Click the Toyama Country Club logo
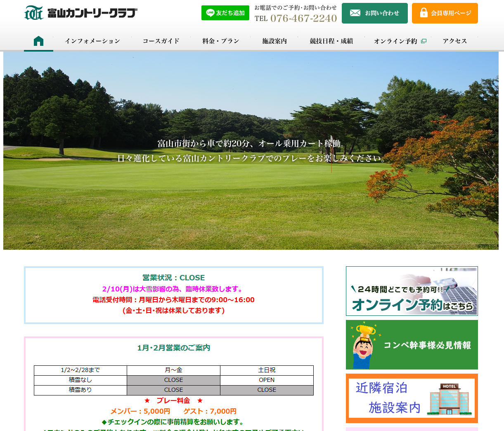504x431 pixels. click(81, 13)
